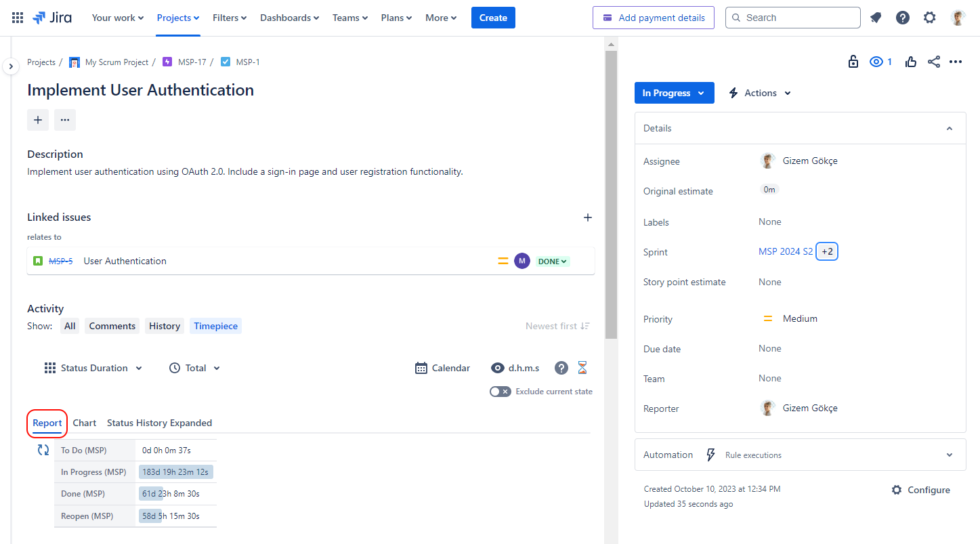Click the lock restriction icon
This screenshot has height=544, width=980.
click(x=853, y=62)
